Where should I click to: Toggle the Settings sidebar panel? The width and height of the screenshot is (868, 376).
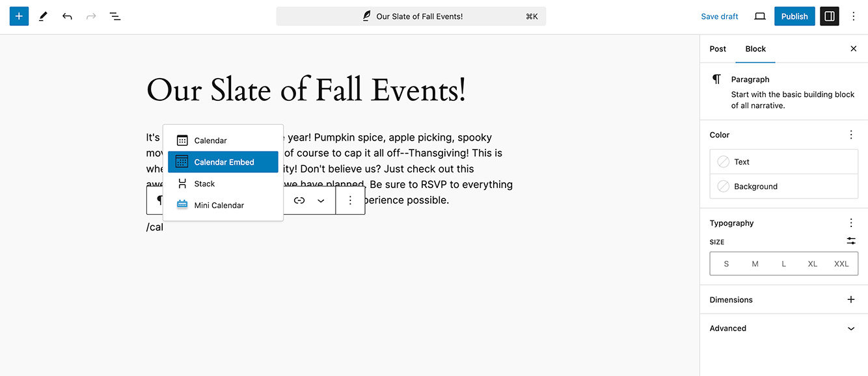pos(829,16)
